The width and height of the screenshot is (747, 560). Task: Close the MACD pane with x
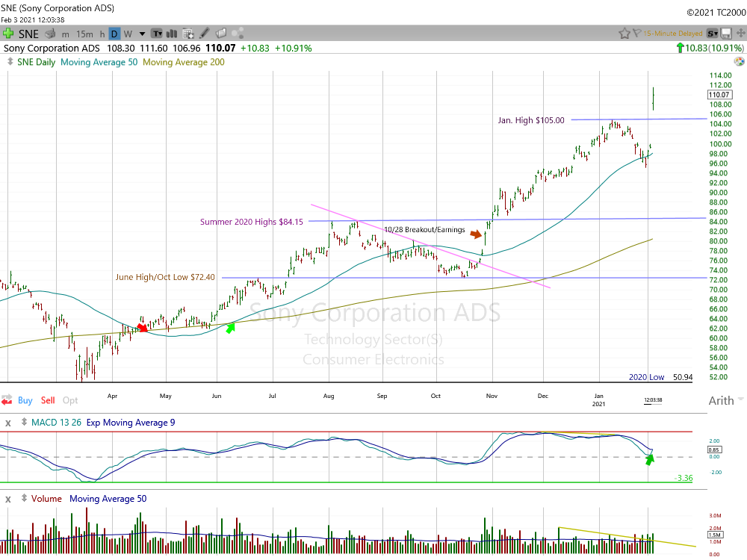[x=8, y=423]
